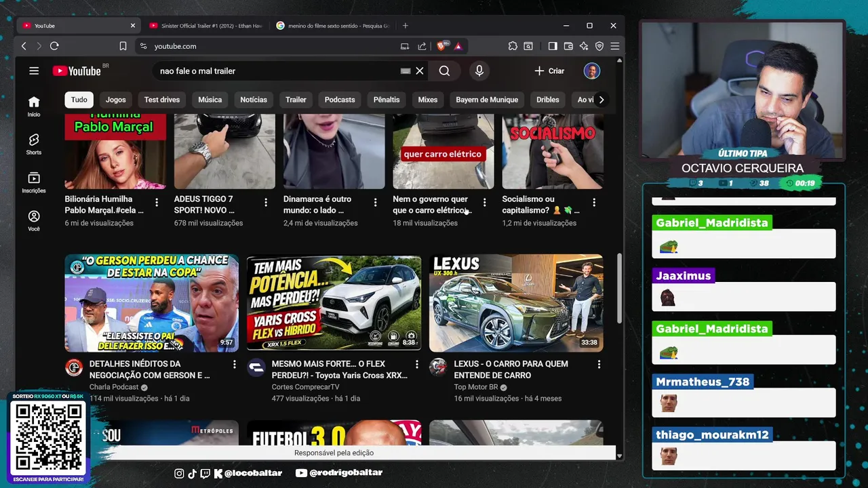Click Gerson podcast video thumbnail

point(151,303)
